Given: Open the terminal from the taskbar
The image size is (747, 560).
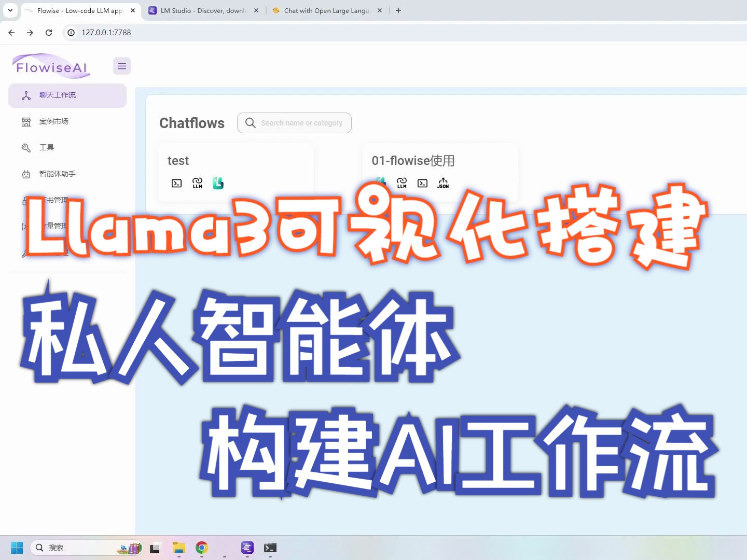Looking at the screenshot, I should click(270, 548).
